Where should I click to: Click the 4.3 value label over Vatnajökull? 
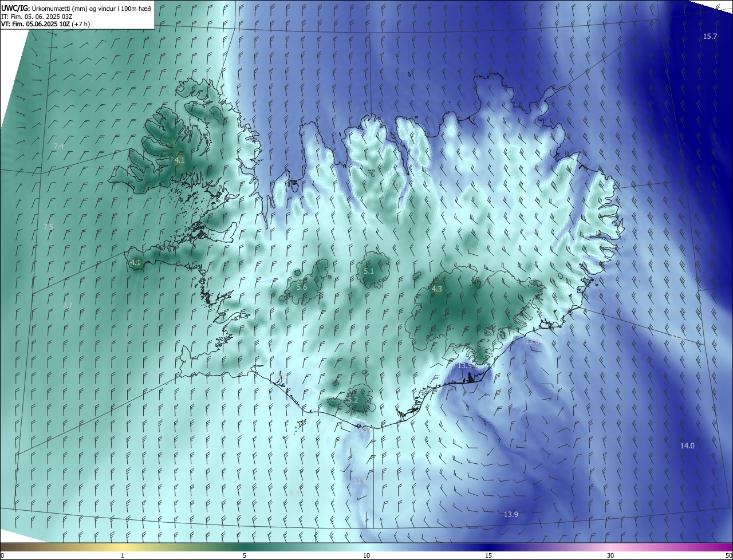pyautogui.click(x=437, y=289)
